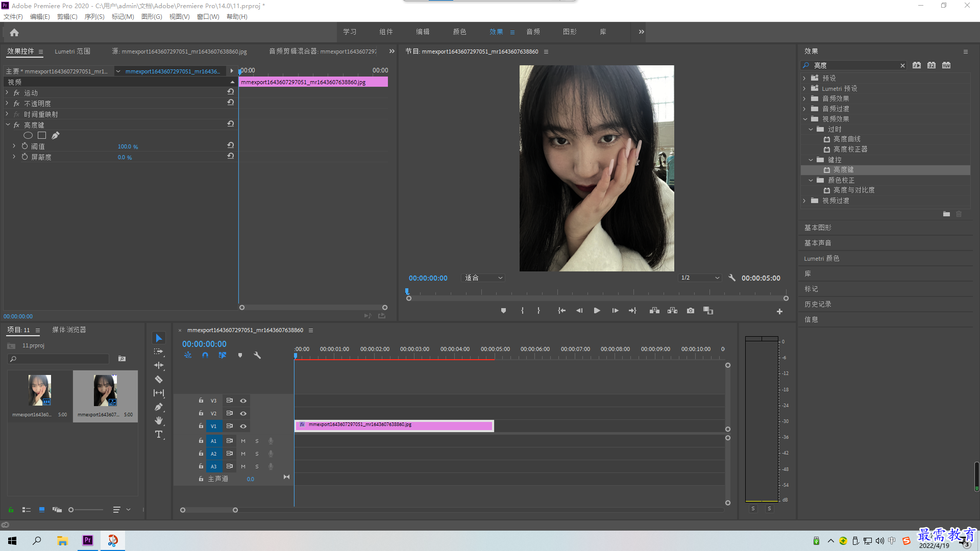Select the Hand tool
The width and height of the screenshot is (980, 551).
click(159, 420)
